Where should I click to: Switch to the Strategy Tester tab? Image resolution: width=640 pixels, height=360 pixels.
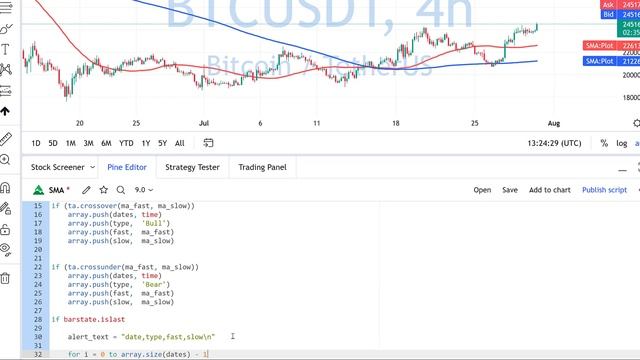192,167
